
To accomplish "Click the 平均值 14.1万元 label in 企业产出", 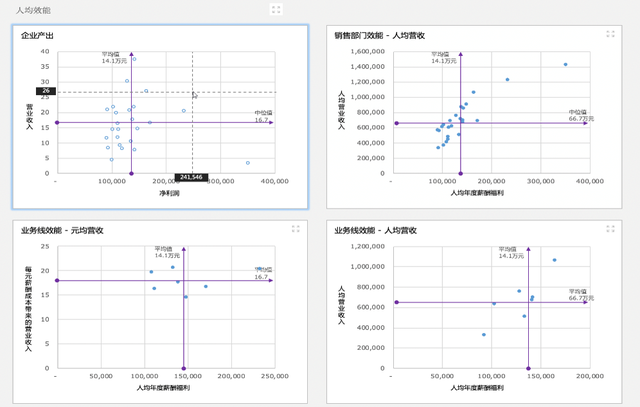I will (113, 58).
